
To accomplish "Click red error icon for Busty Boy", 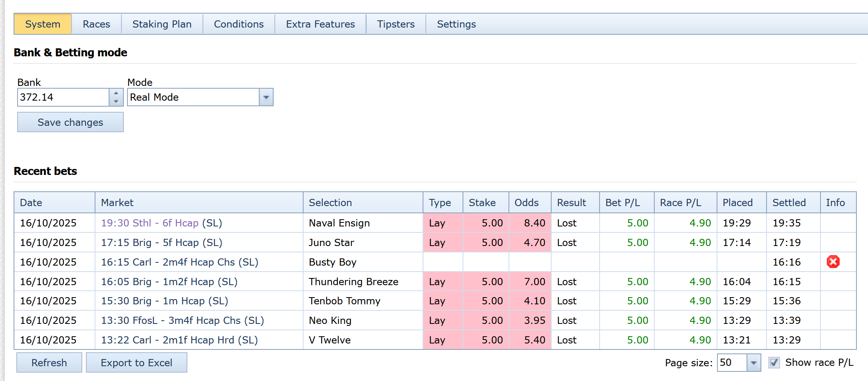I will click(x=833, y=262).
